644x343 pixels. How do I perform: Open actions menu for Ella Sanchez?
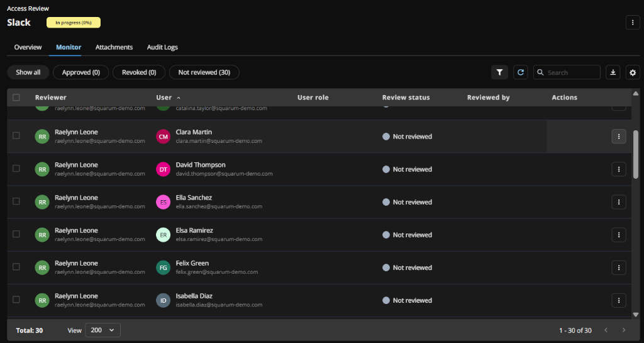click(x=619, y=202)
